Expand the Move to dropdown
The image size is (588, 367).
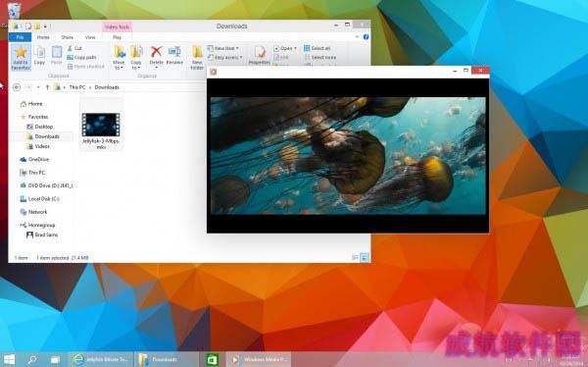coord(119,56)
